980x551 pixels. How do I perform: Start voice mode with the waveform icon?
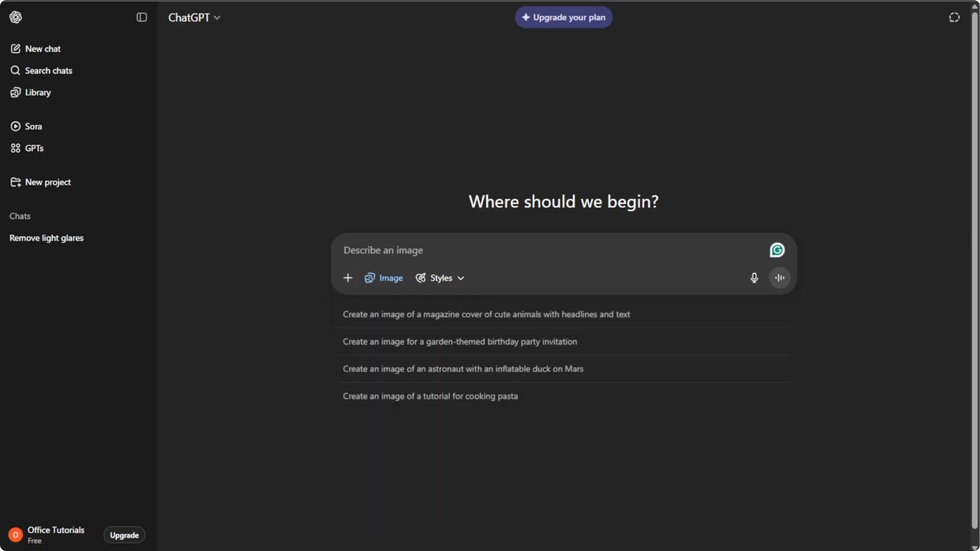(x=779, y=278)
